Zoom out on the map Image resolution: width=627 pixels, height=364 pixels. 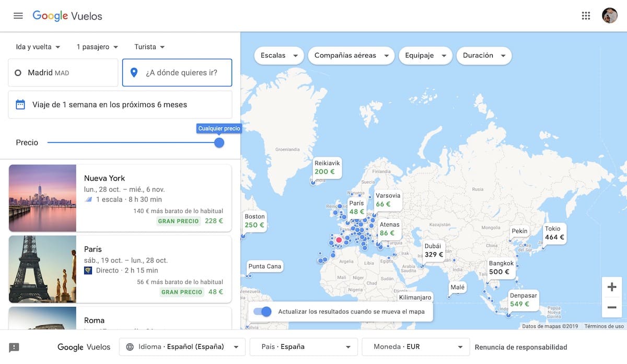[x=612, y=307]
